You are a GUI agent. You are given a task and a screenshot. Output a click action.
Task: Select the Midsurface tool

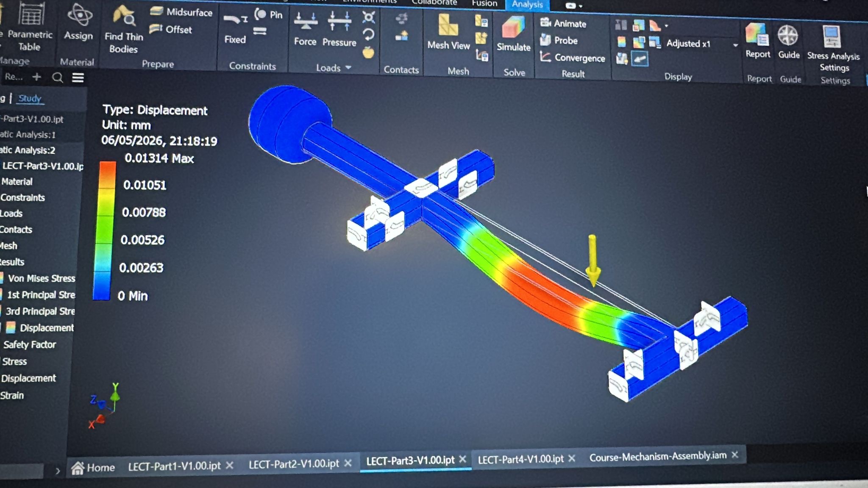pyautogui.click(x=181, y=12)
